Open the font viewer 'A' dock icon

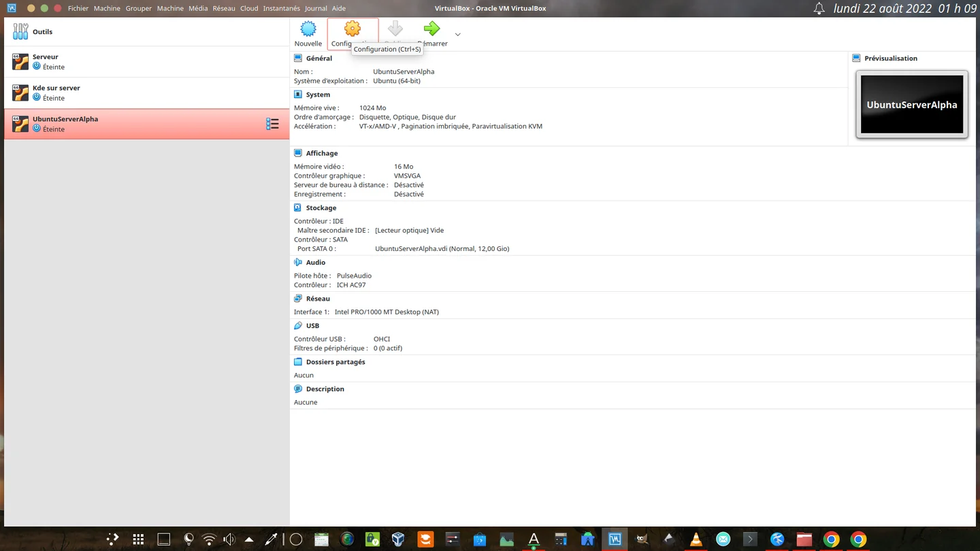coord(534,539)
